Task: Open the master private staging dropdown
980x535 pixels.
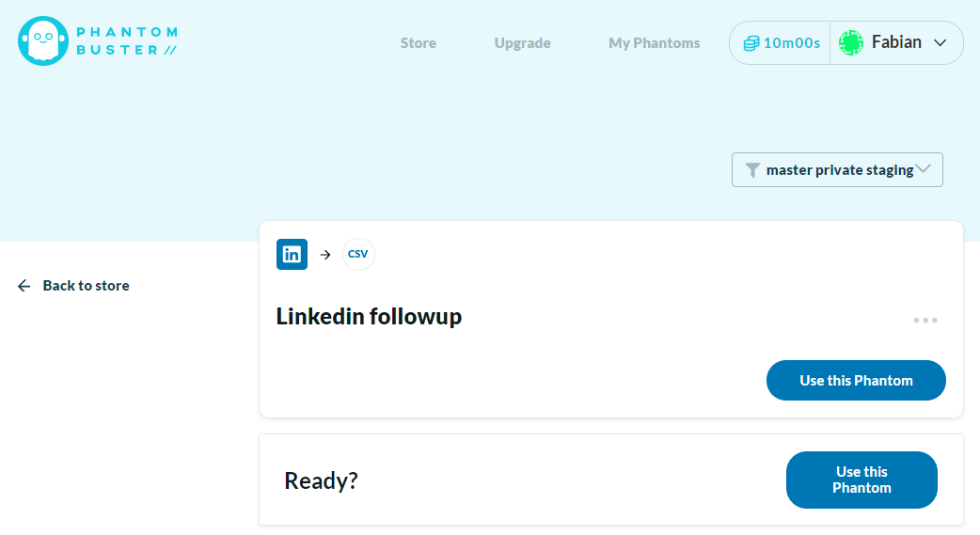Action: coord(837,169)
